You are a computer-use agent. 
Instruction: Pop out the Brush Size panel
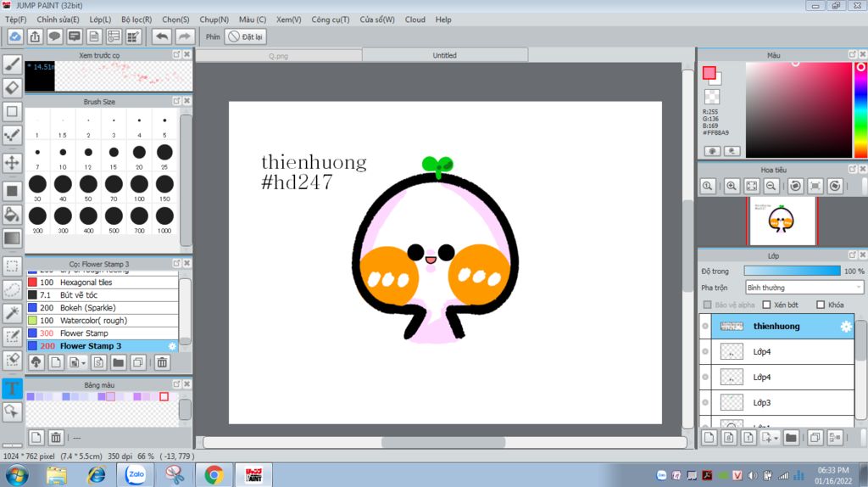(176, 102)
